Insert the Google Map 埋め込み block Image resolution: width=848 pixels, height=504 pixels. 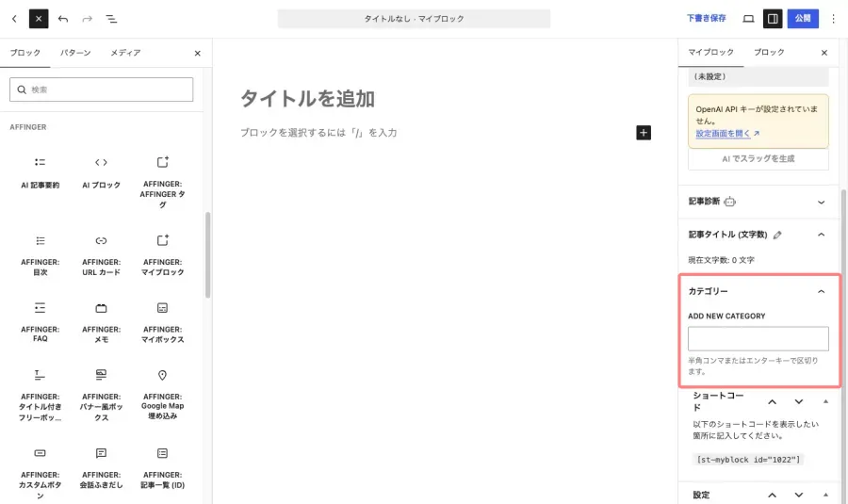(162, 396)
